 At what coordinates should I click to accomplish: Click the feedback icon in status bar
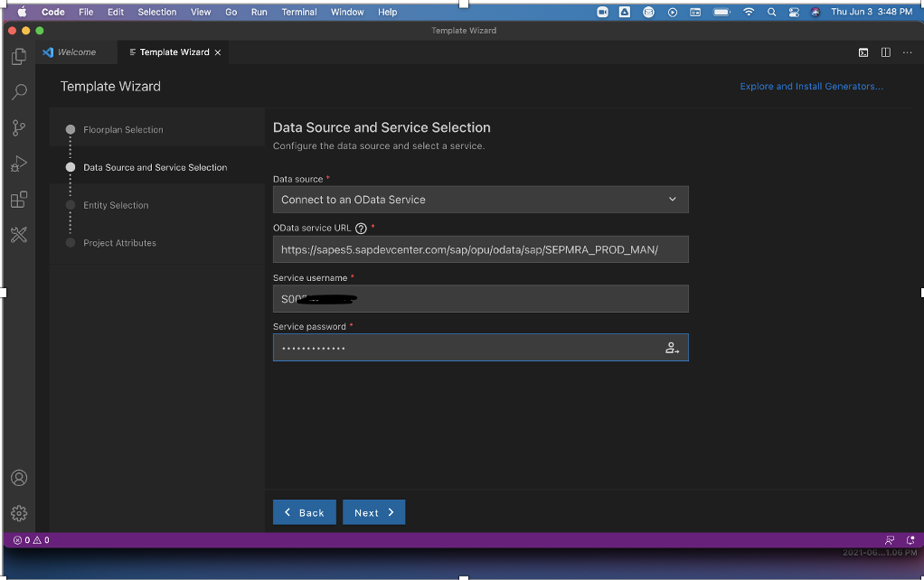(x=890, y=540)
